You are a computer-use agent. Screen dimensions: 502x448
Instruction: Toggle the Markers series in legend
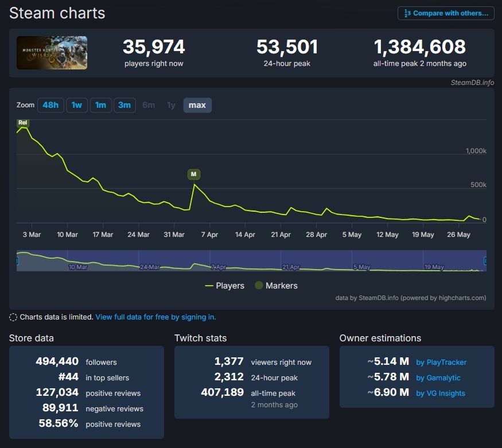click(277, 286)
